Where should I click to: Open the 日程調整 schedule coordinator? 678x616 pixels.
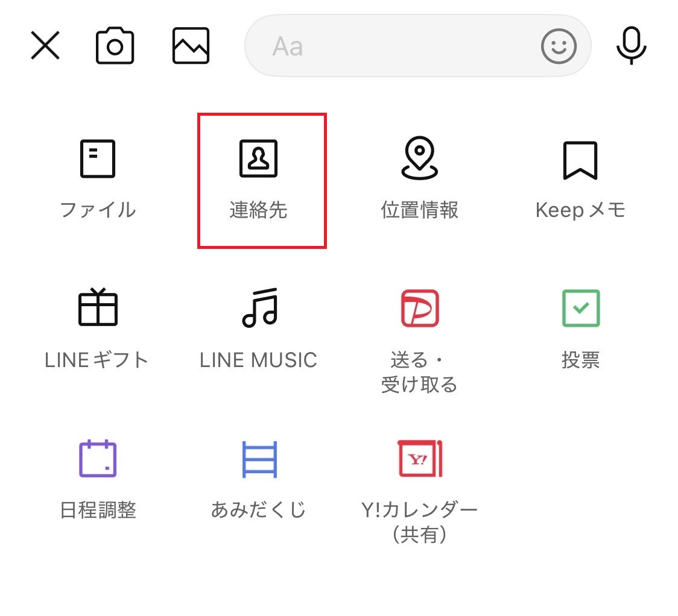(97, 476)
